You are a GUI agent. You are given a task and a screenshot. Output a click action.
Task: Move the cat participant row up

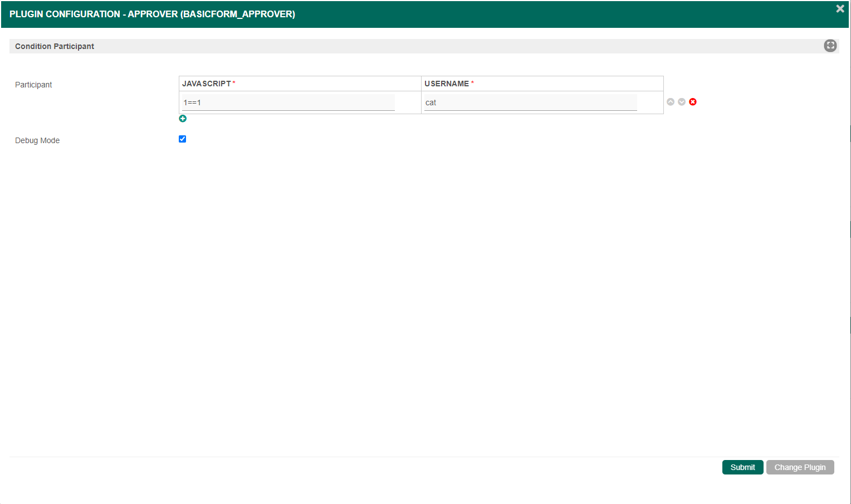click(x=671, y=102)
